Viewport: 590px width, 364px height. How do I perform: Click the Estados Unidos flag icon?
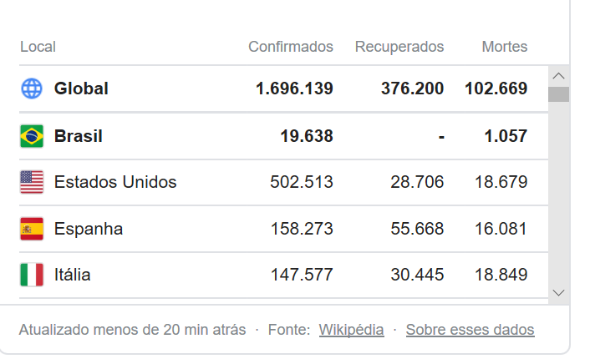click(x=32, y=182)
